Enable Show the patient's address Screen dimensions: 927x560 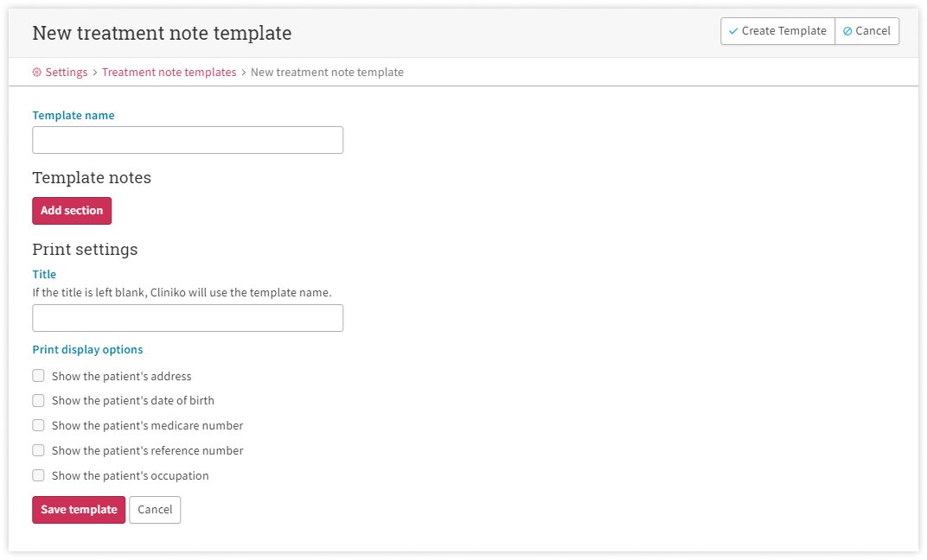38,376
